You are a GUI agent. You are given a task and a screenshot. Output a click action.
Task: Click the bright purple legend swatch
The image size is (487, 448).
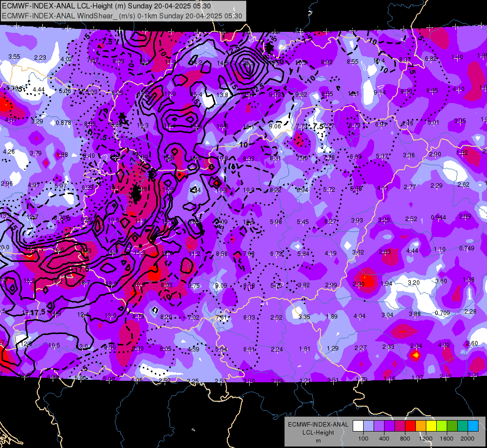pyautogui.click(x=390, y=426)
